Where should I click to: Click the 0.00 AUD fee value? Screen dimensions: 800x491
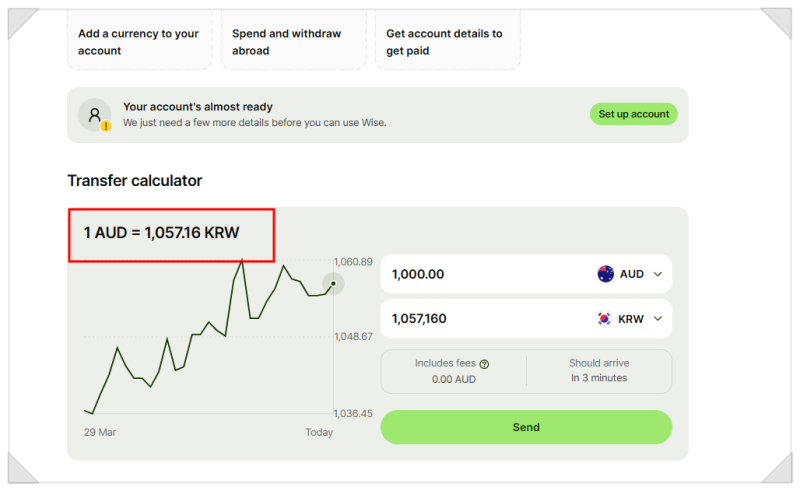pyautogui.click(x=454, y=380)
